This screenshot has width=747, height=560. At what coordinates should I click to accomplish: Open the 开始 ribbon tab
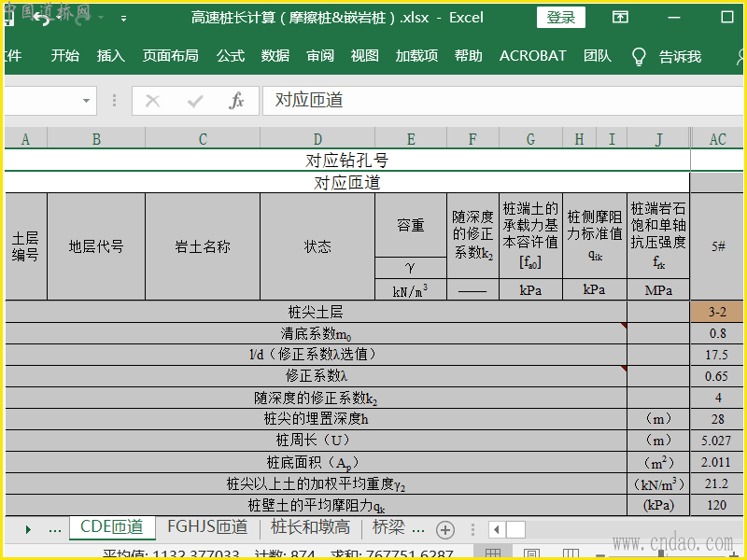[65, 56]
